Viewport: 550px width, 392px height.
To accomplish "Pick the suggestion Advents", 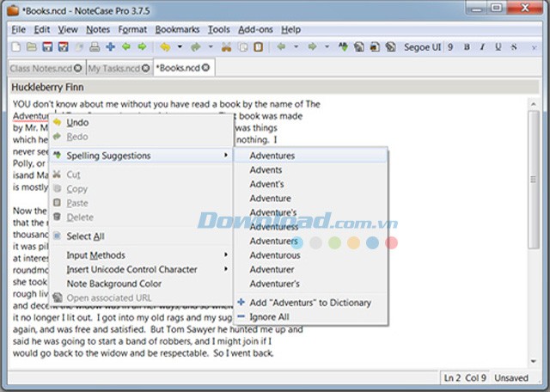I will point(311,170).
